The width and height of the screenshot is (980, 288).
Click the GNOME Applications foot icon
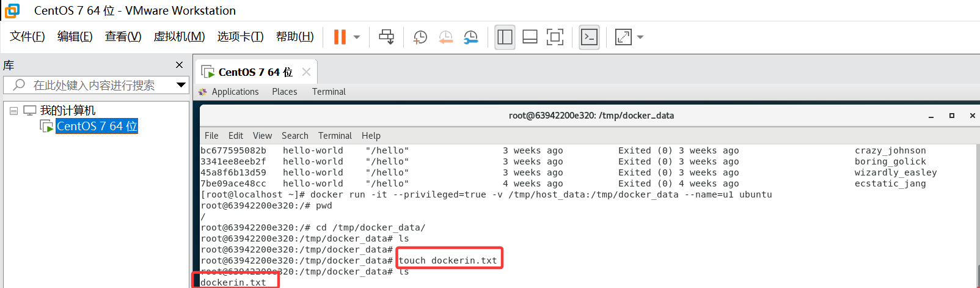click(203, 92)
